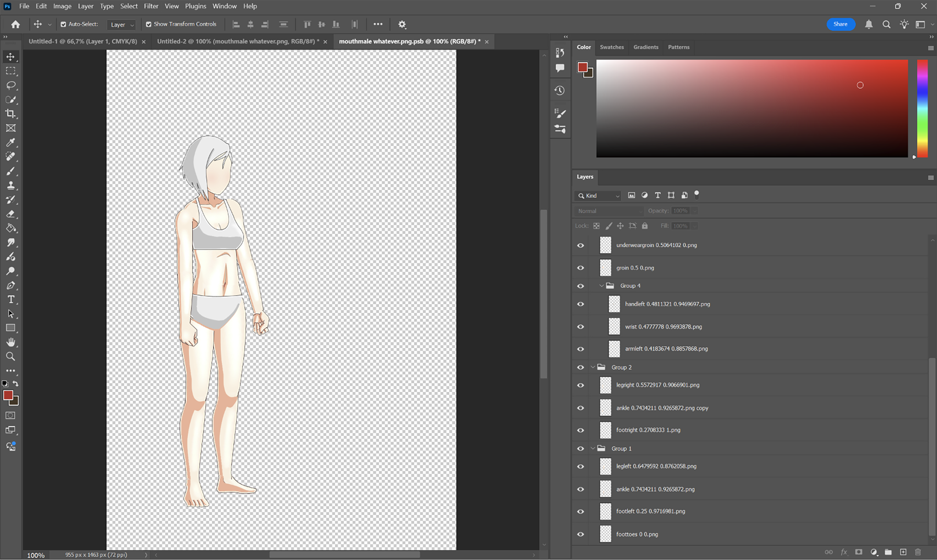Open the Comments panel icon
Screen dimensions: 937x560
[x=560, y=68]
